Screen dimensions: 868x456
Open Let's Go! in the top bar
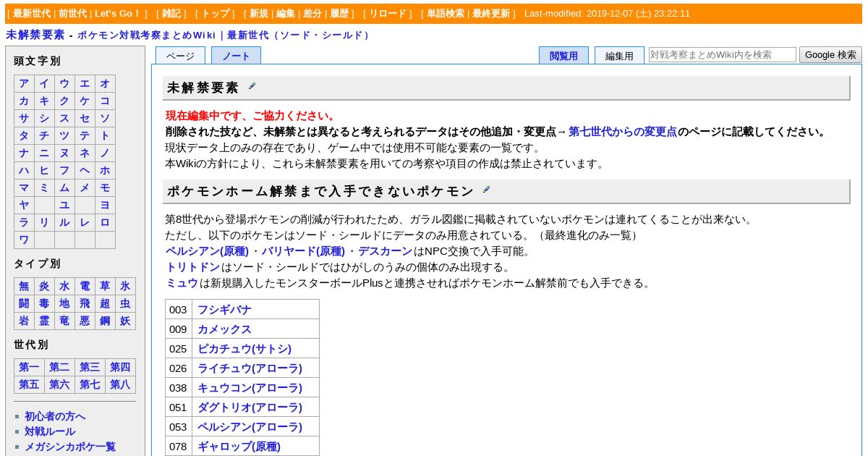click(118, 14)
